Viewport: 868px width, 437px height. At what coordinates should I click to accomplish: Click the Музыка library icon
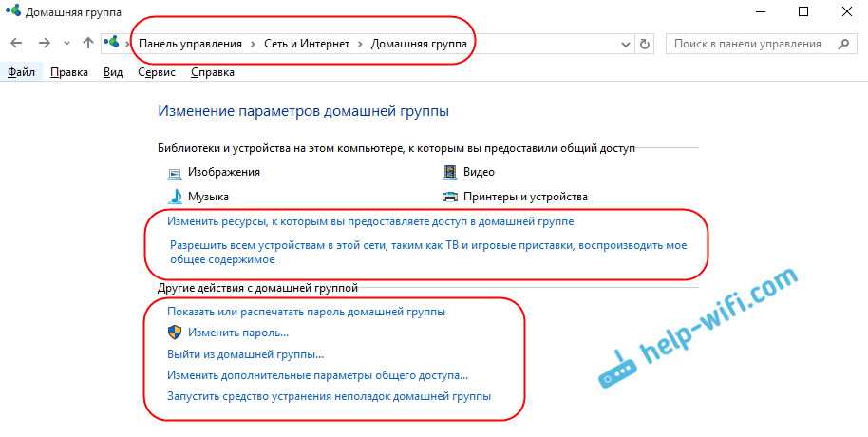[175, 197]
